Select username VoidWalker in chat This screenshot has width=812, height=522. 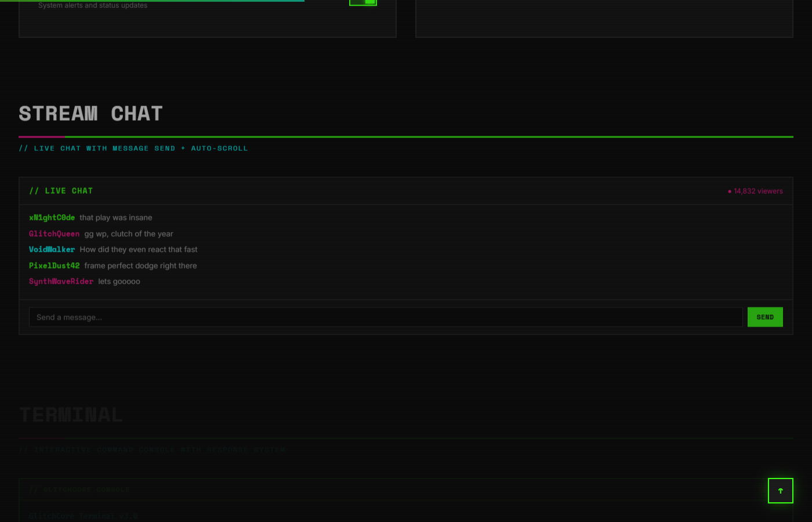pyautogui.click(x=52, y=249)
